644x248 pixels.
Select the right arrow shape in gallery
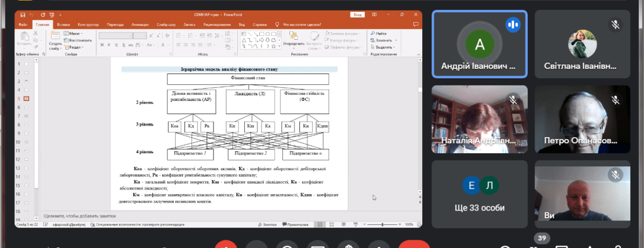coord(261,40)
